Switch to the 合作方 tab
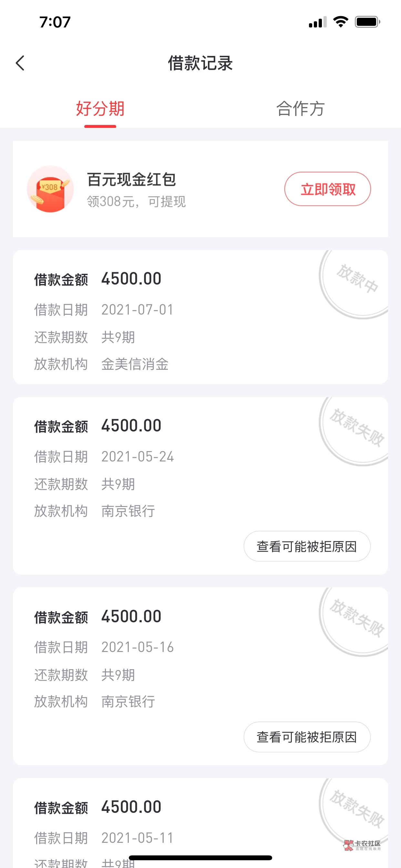This screenshot has width=401, height=868. point(300,109)
